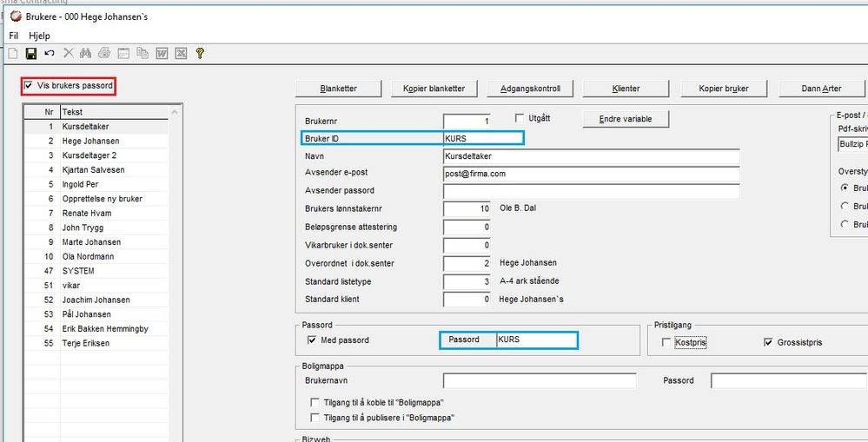Click the Boligmappa Passord field

[x=789, y=380]
